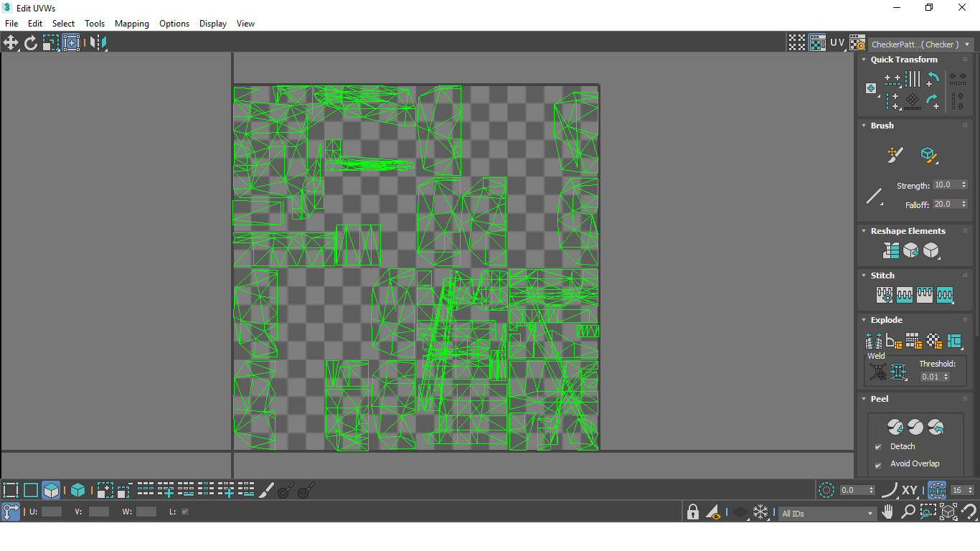980x551 pixels.
Task: Adjust the brush Strength spinner arrows
Action: tap(963, 185)
